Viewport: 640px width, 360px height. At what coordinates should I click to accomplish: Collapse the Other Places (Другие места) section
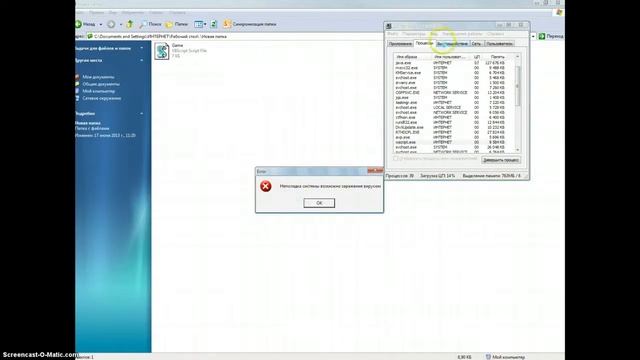pos(142,60)
